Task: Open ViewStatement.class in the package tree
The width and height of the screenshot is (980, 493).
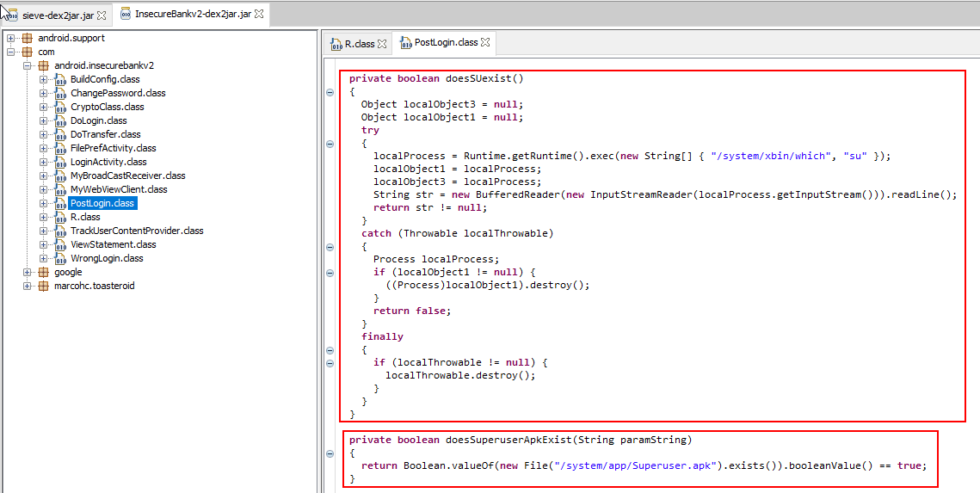Action: click(x=113, y=244)
